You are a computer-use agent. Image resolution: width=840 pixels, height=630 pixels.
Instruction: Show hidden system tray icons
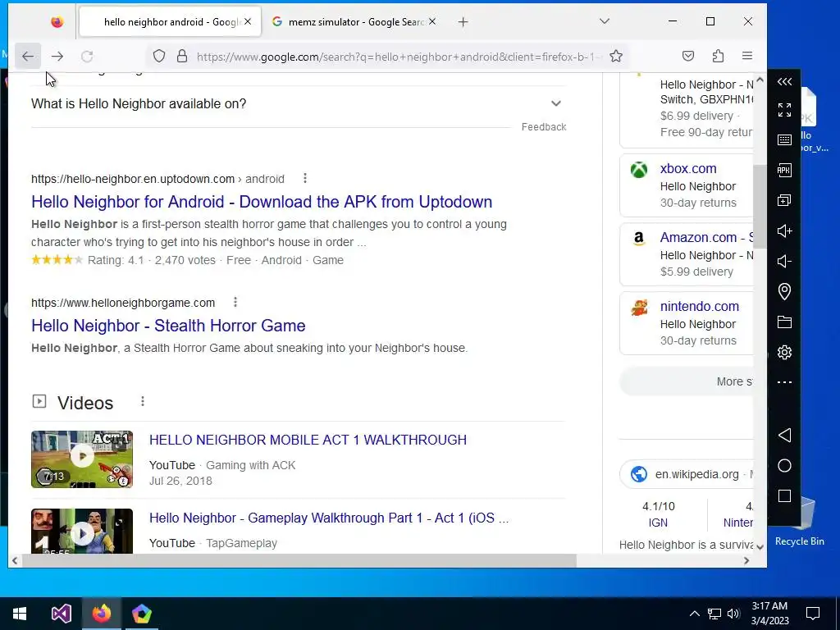694,614
